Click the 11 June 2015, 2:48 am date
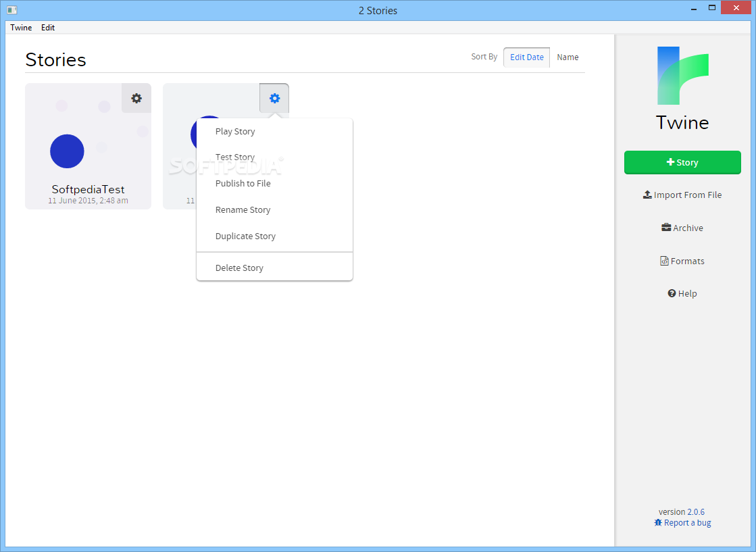This screenshot has height=552, width=756. click(89, 201)
